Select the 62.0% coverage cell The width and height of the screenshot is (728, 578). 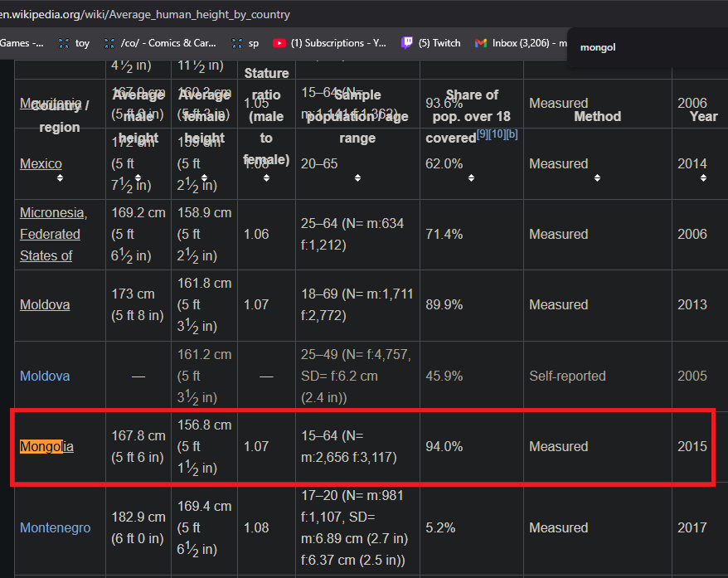click(x=472, y=164)
